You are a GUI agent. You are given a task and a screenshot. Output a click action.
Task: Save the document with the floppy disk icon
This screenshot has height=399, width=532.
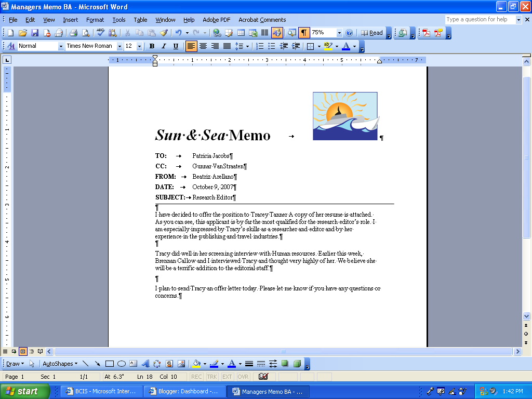[35, 33]
